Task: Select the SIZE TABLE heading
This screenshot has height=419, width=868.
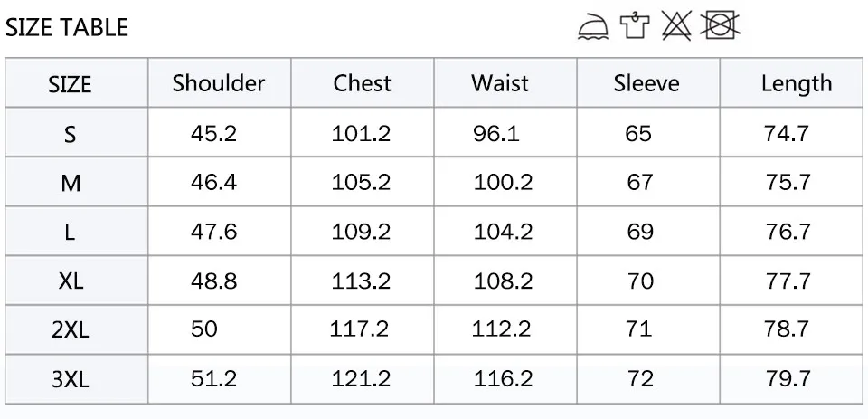Action: coord(67,27)
